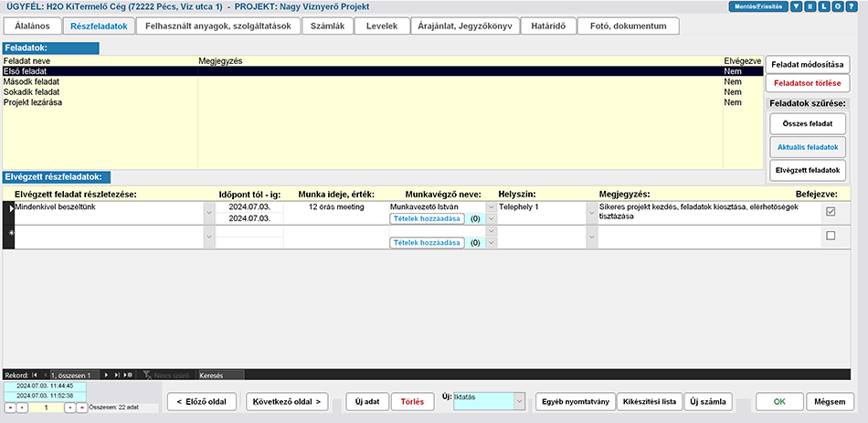
Task: Open the Fotó, dokumentum tab
Action: pos(629,26)
